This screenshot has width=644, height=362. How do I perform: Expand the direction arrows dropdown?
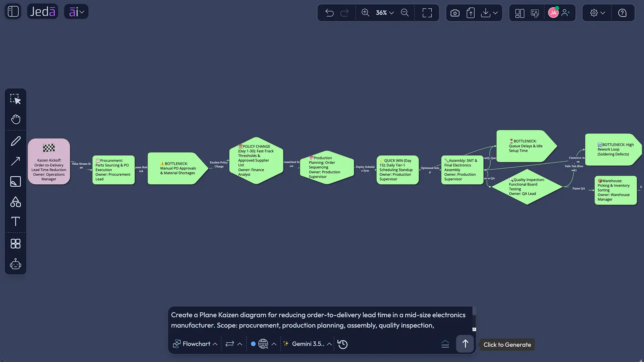234,344
